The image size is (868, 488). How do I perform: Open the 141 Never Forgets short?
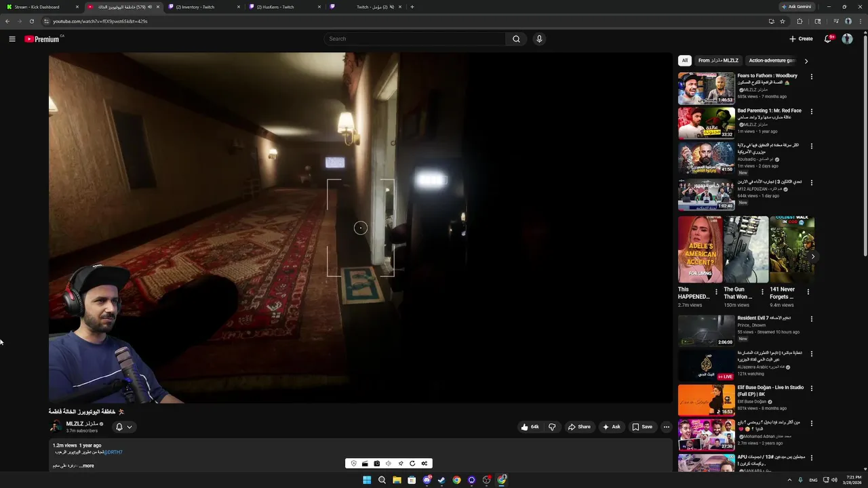[x=792, y=249]
